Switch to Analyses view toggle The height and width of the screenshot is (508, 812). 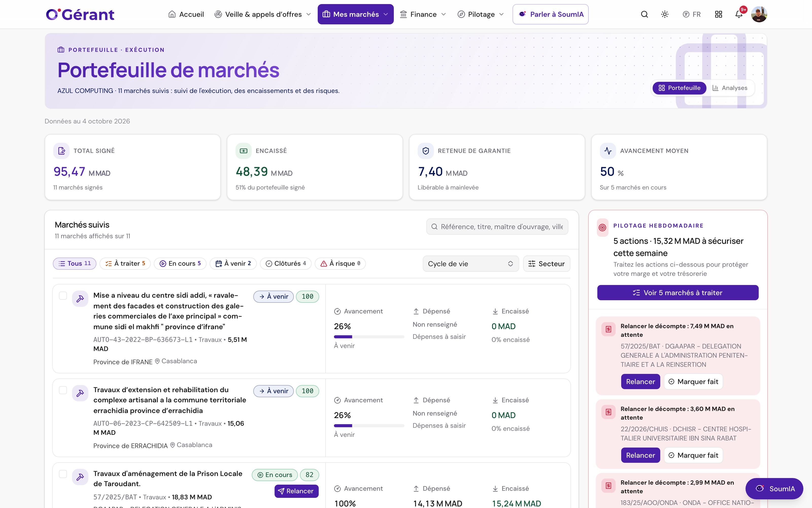730,88
